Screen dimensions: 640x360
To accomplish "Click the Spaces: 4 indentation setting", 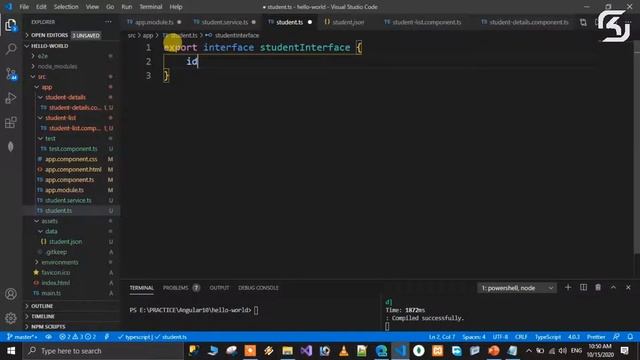I will (x=474, y=337).
